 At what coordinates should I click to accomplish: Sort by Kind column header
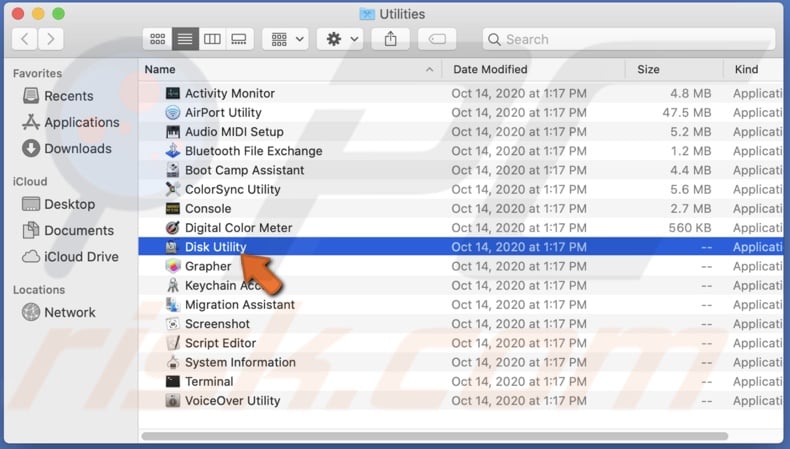coord(746,70)
